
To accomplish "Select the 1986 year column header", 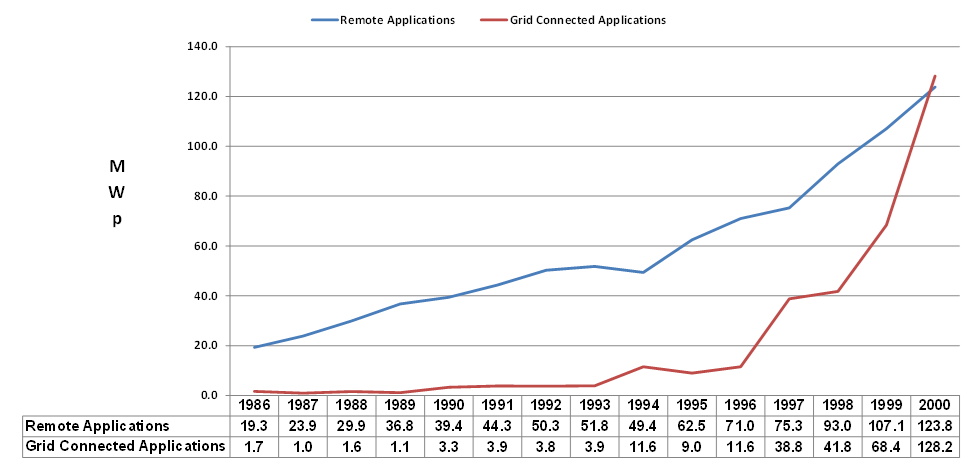I will pos(256,407).
